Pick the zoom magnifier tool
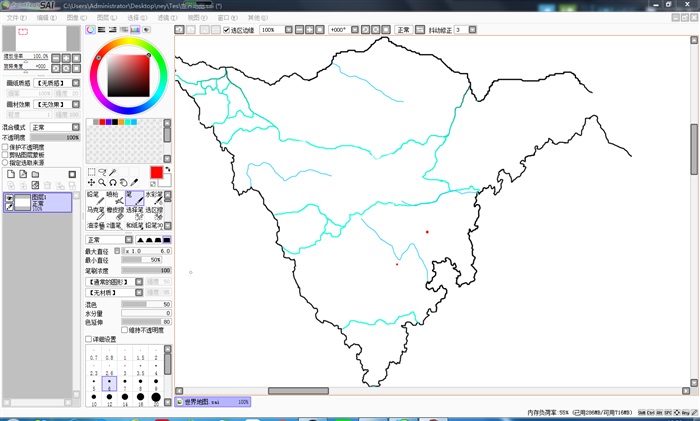Screen dimensions: 700x421 pos(102,183)
